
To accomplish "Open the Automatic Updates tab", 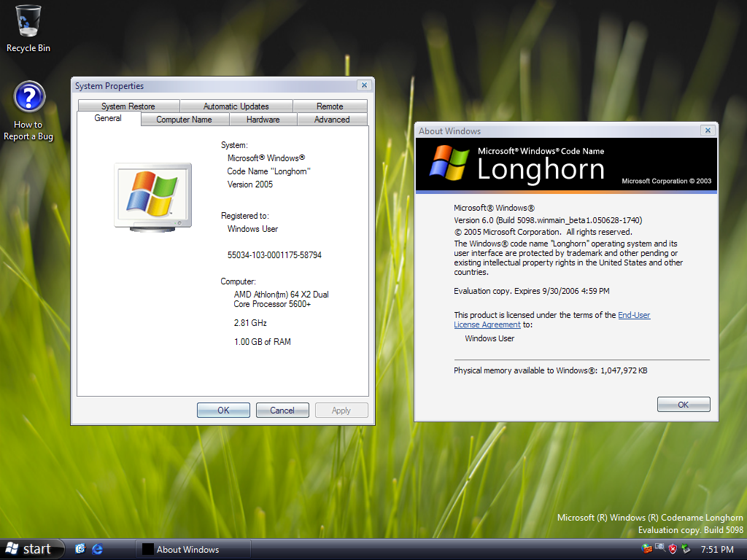I will [x=236, y=106].
